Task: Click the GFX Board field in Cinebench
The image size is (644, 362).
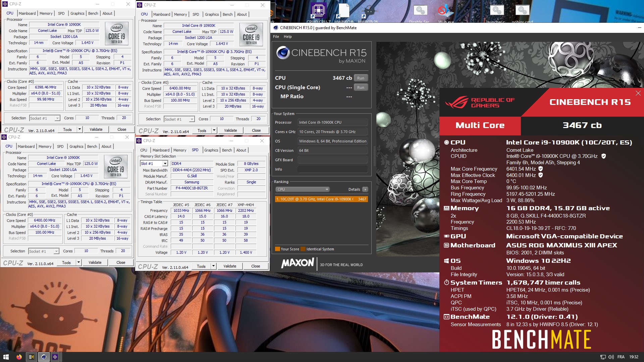Action: point(332,160)
